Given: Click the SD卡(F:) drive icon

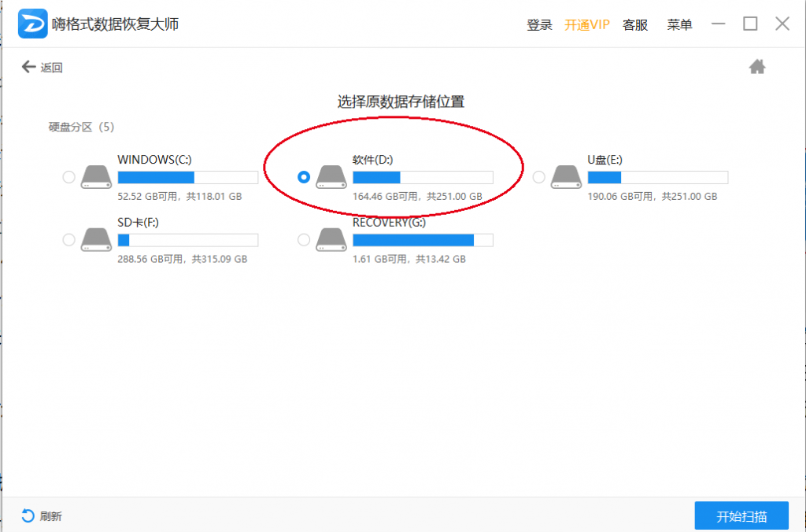Looking at the screenshot, I should pos(96,240).
